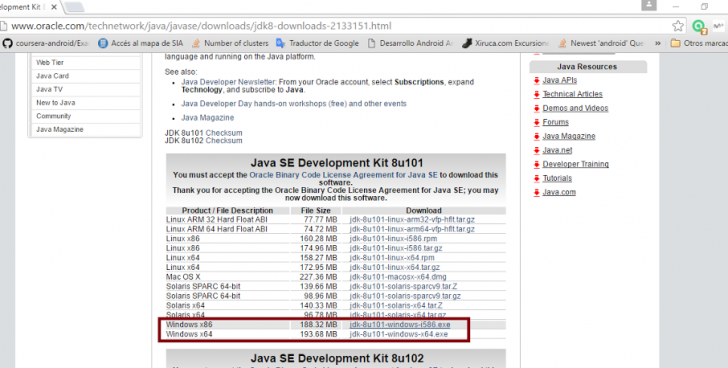Open the Number of clusters bookmark
The height and width of the screenshot is (368, 728).
point(230,43)
